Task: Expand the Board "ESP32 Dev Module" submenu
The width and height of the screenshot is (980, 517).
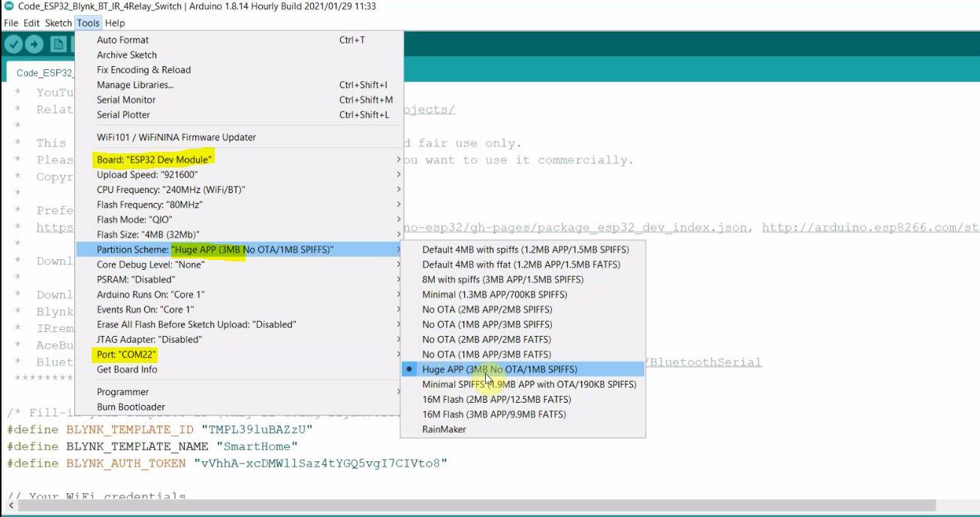Action: pos(240,159)
